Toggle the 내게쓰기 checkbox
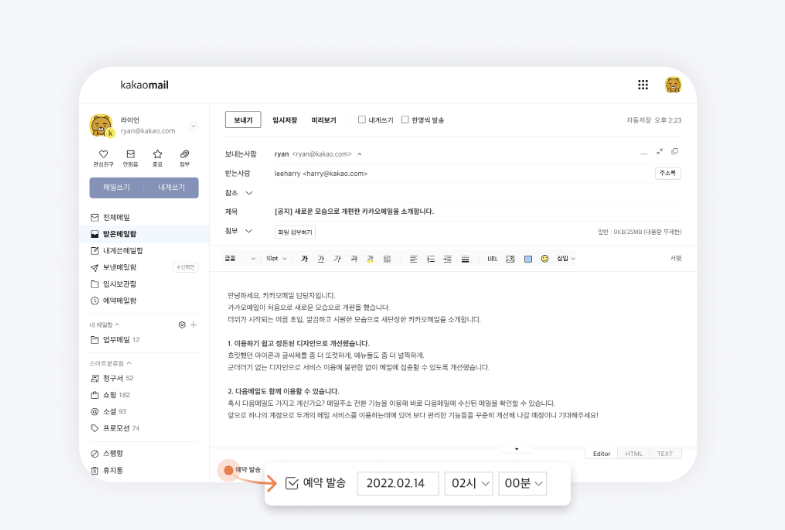This screenshot has height=530, width=785. 361,120
